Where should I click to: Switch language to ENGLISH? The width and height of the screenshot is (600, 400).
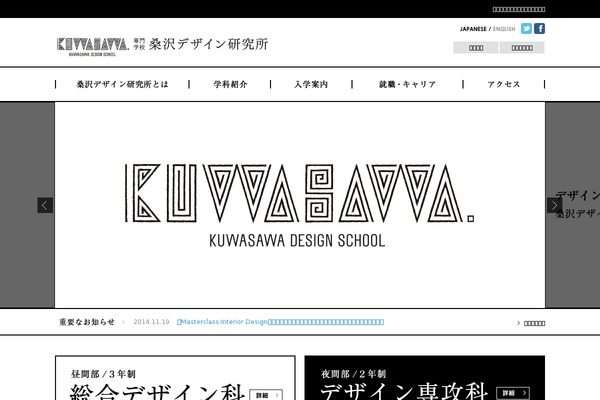(x=504, y=29)
